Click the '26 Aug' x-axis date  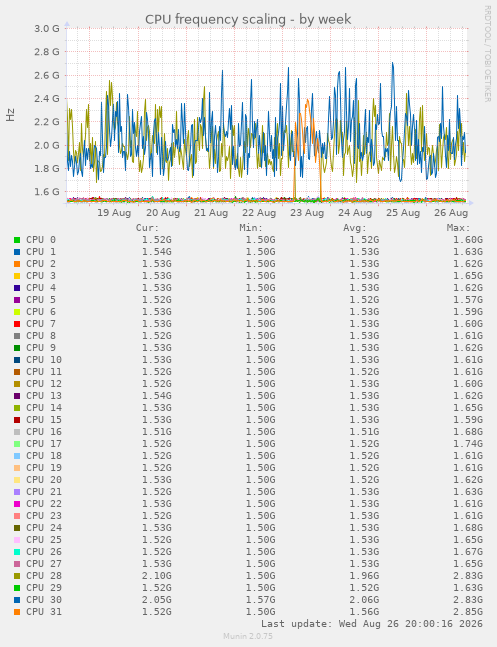point(451,213)
